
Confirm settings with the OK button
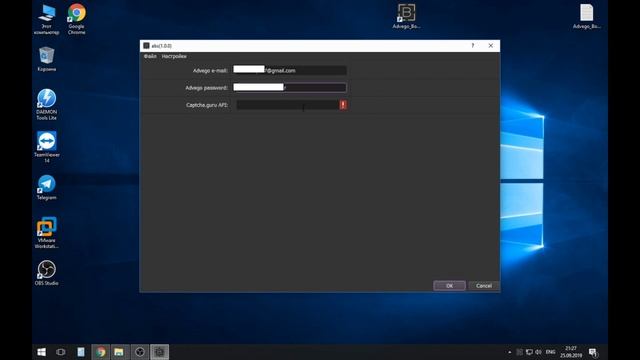pos(449,286)
